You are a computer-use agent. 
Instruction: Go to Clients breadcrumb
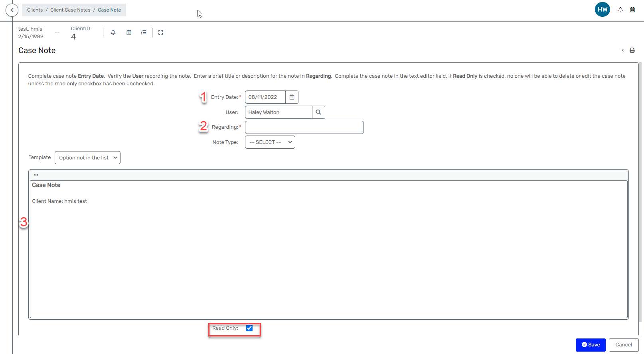pos(35,10)
